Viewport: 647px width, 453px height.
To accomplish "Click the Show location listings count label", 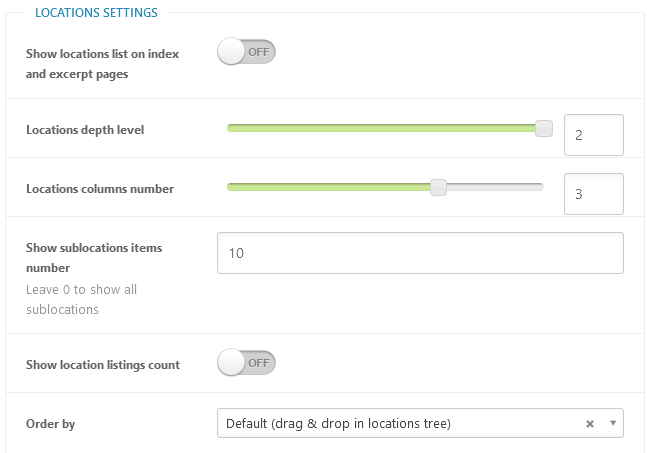I will pyautogui.click(x=103, y=365).
